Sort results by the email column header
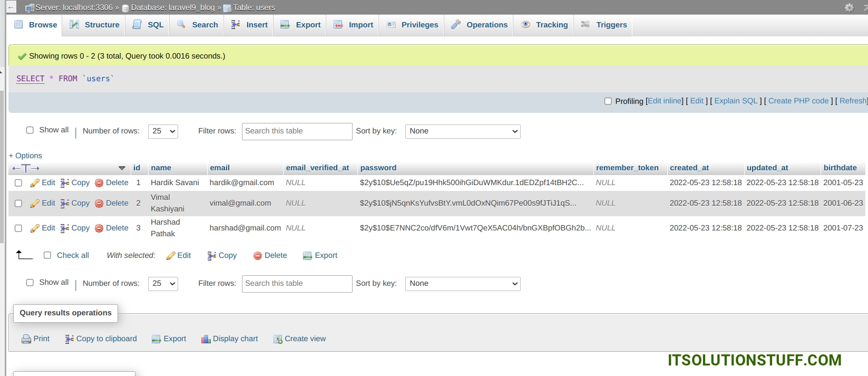 pyautogui.click(x=220, y=168)
